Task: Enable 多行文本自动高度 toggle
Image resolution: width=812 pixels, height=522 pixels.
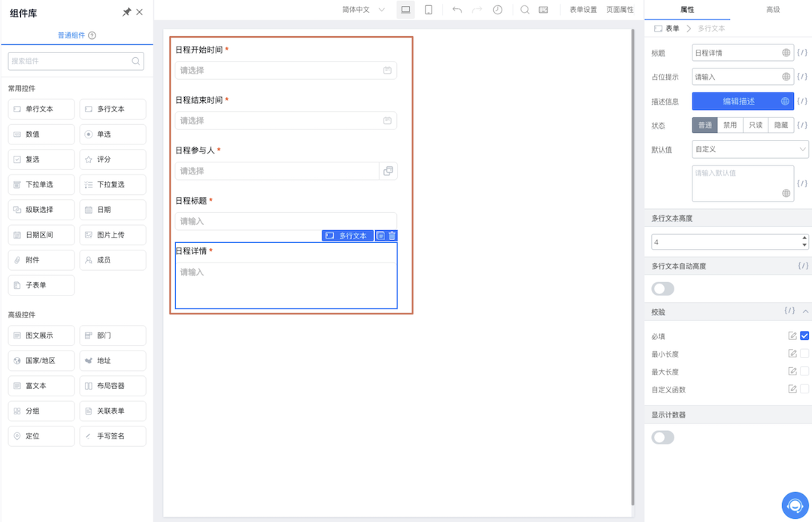Action: (x=662, y=289)
